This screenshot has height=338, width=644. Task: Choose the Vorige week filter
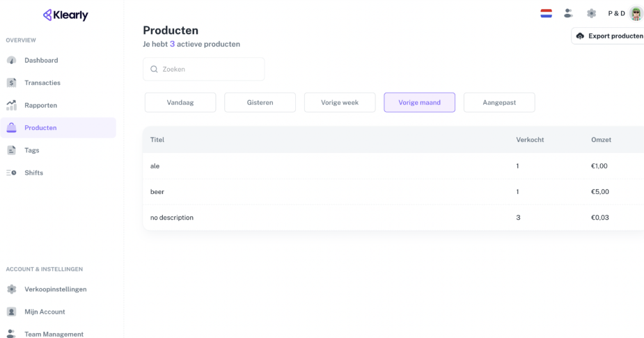[340, 102]
